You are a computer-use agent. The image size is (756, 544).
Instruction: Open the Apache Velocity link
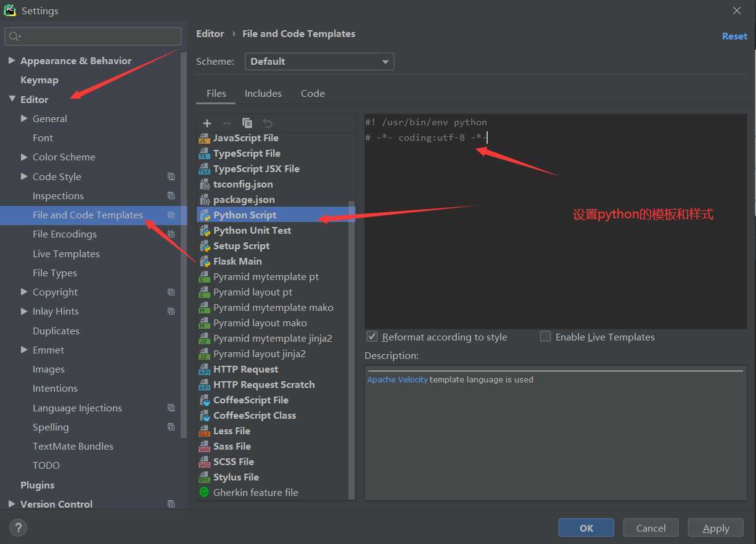point(397,379)
